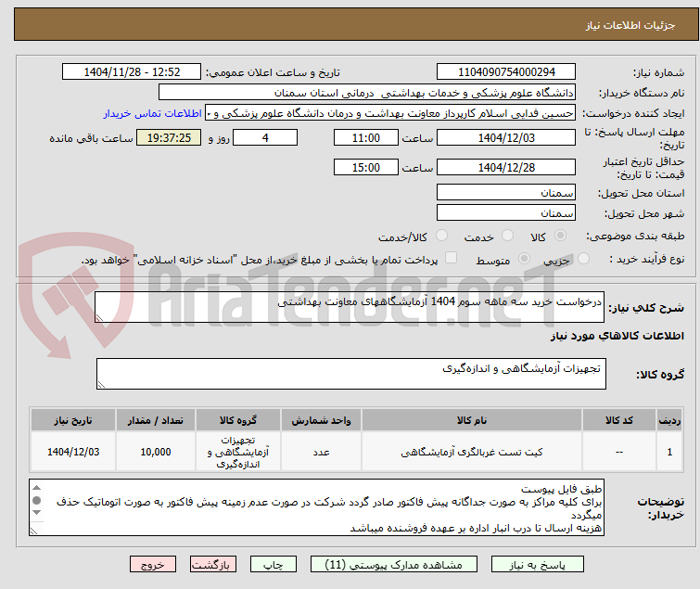Click the request creator field
The height and width of the screenshot is (589, 700).
[x=390, y=113]
